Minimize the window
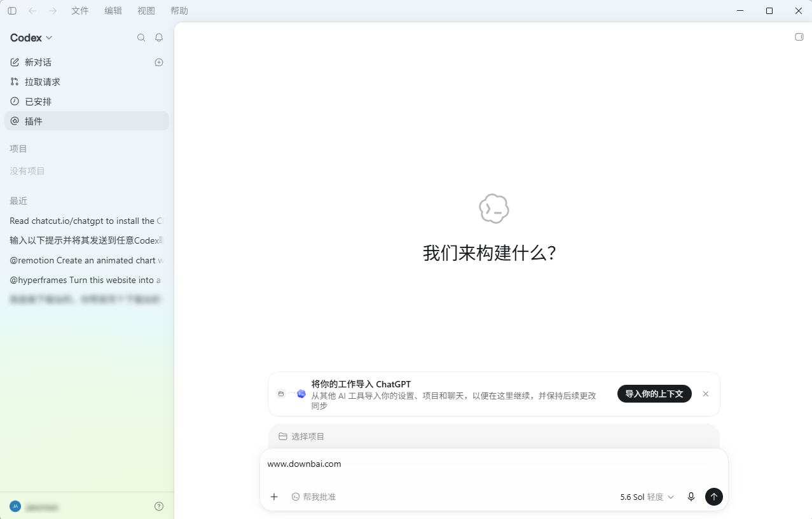812x519 pixels. [740, 11]
